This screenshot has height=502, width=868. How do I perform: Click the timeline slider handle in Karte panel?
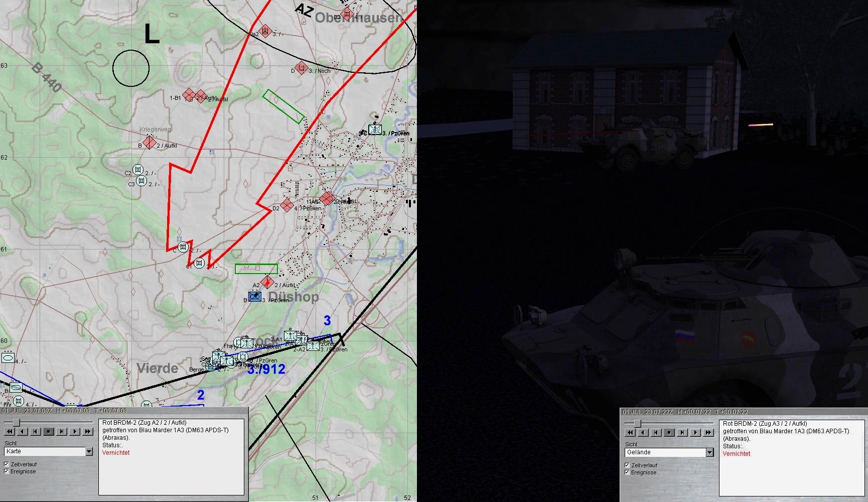tap(17, 422)
